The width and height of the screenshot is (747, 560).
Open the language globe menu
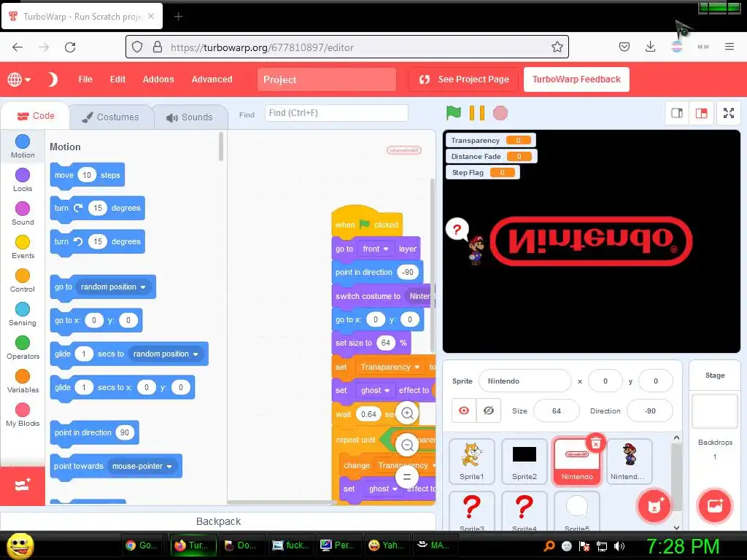click(x=18, y=79)
